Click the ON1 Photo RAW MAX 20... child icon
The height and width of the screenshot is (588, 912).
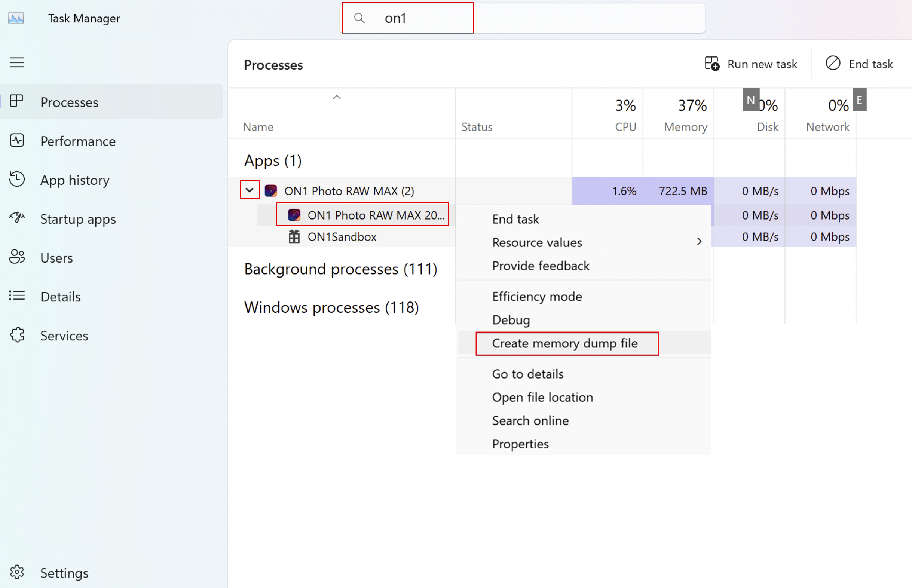point(294,215)
